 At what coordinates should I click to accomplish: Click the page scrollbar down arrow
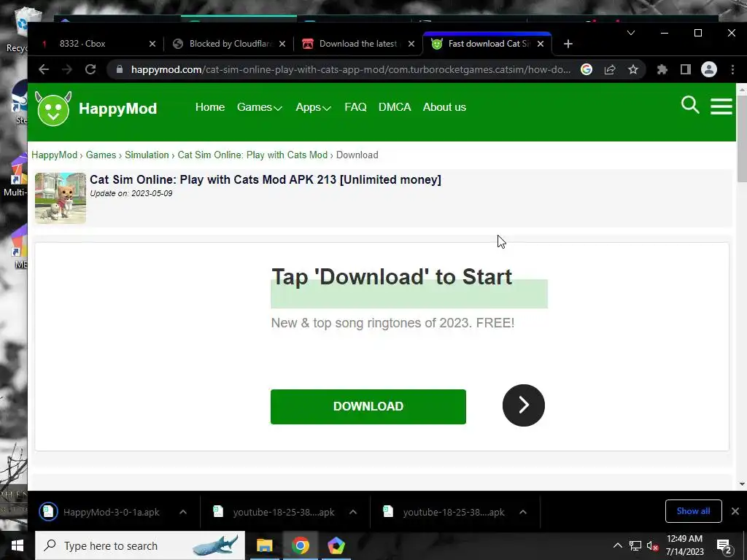pyautogui.click(x=742, y=484)
